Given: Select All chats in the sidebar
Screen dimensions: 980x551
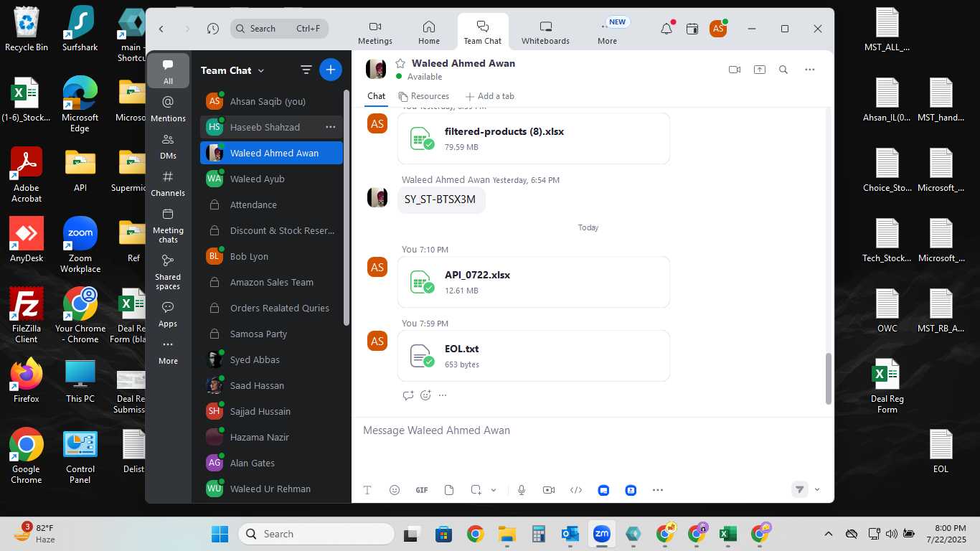Looking at the screenshot, I should click(x=168, y=71).
